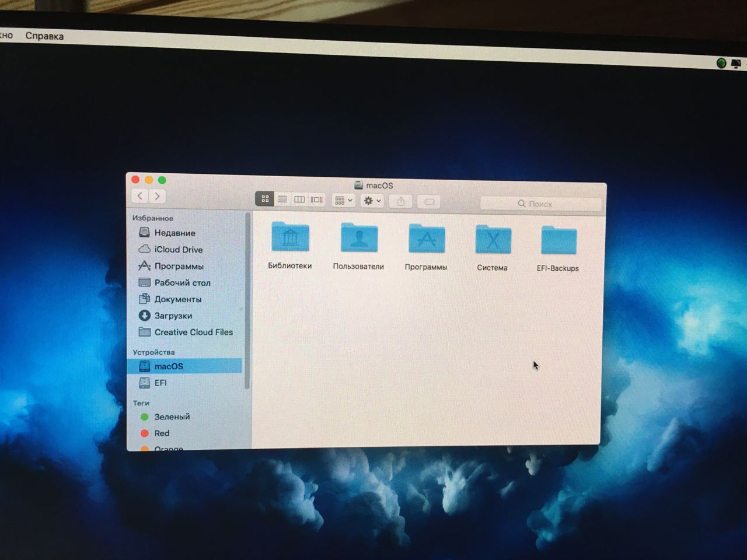Screen dimensions: 747x560
Task: Switch to Cover Flow view
Action: (x=316, y=199)
